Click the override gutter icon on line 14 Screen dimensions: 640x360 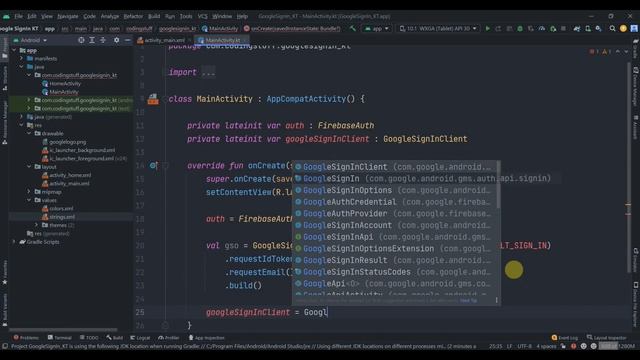tap(153, 165)
